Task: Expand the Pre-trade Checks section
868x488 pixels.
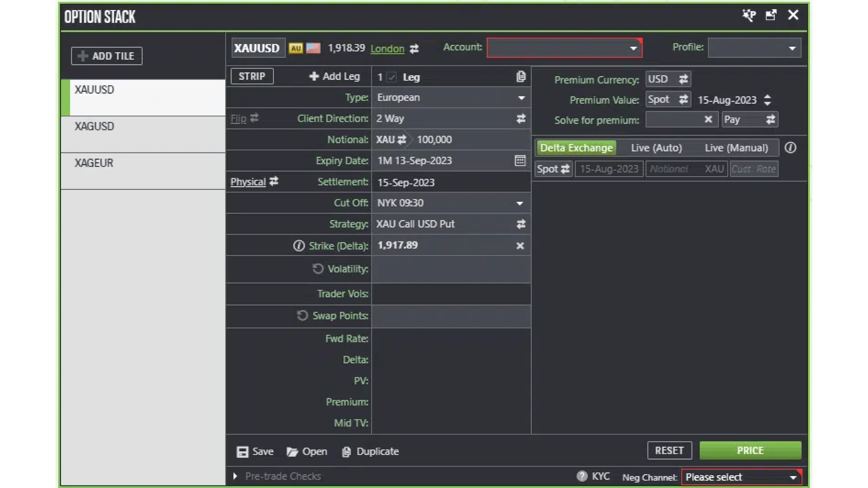Action: tap(235, 476)
